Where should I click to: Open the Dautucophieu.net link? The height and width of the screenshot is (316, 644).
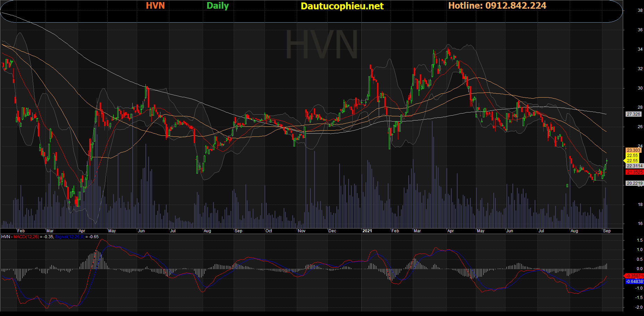click(342, 6)
